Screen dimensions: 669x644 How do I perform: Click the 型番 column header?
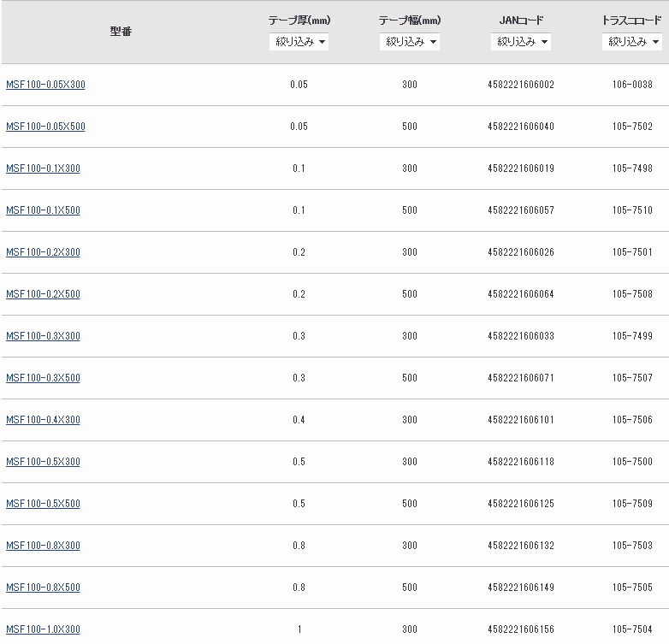pyautogui.click(x=121, y=32)
